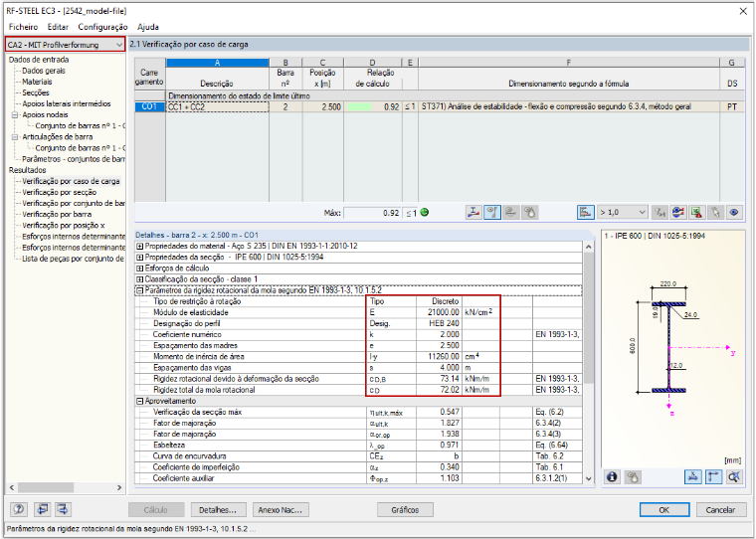Click the show full view magnifier icon
This screenshot has height=539, width=756.
coord(733,476)
